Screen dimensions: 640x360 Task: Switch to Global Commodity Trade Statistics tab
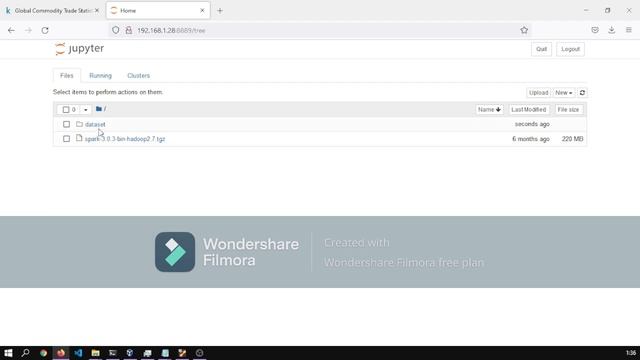[53, 11]
